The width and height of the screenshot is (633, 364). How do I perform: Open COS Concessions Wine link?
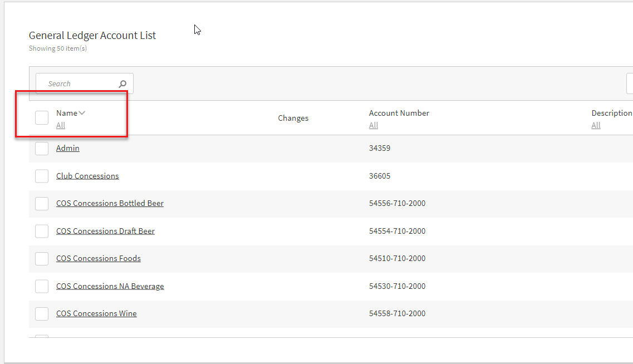pos(96,313)
